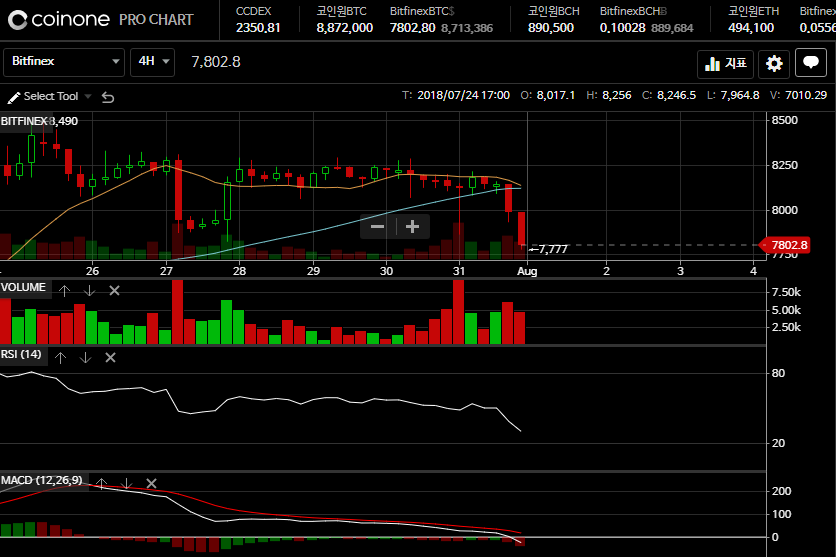Click the pencil icon beside Select Tool
The width and height of the screenshot is (836, 557).
(x=14, y=97)
